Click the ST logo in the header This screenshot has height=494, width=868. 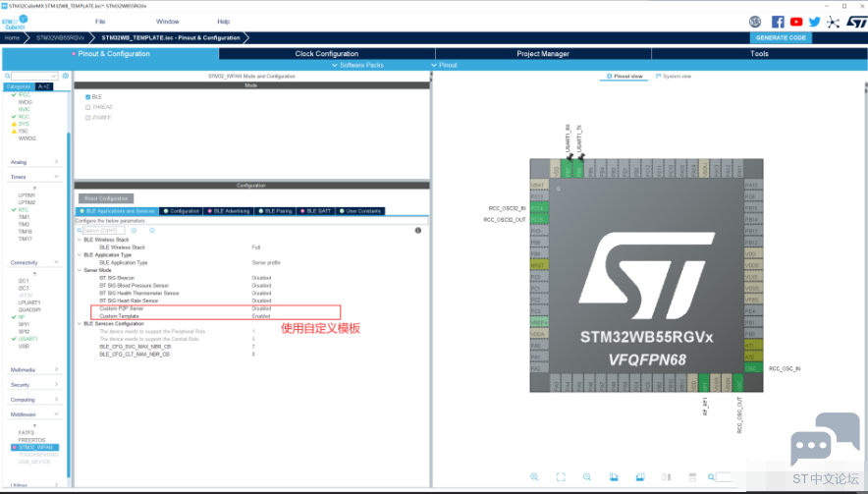(856, 23)
